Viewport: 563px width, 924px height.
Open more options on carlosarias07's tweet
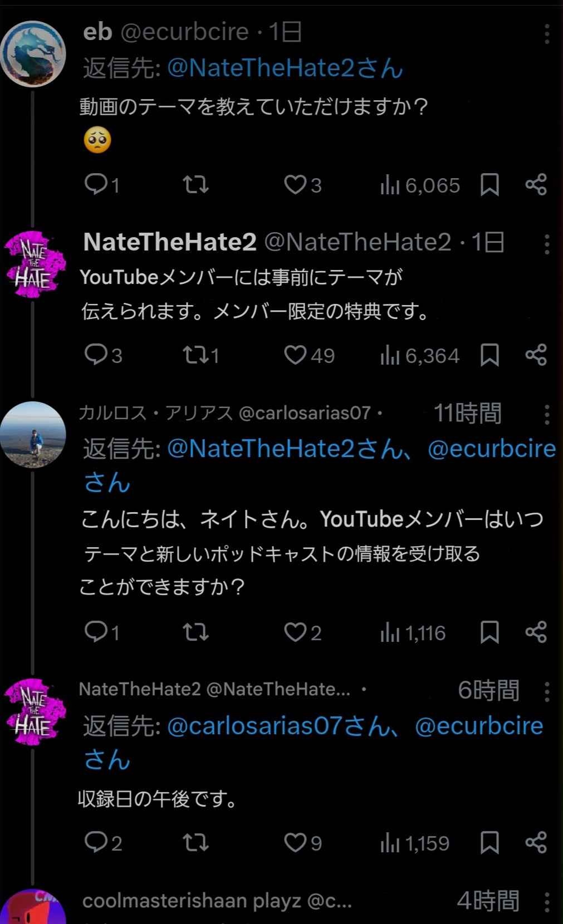tap(547, 414)
